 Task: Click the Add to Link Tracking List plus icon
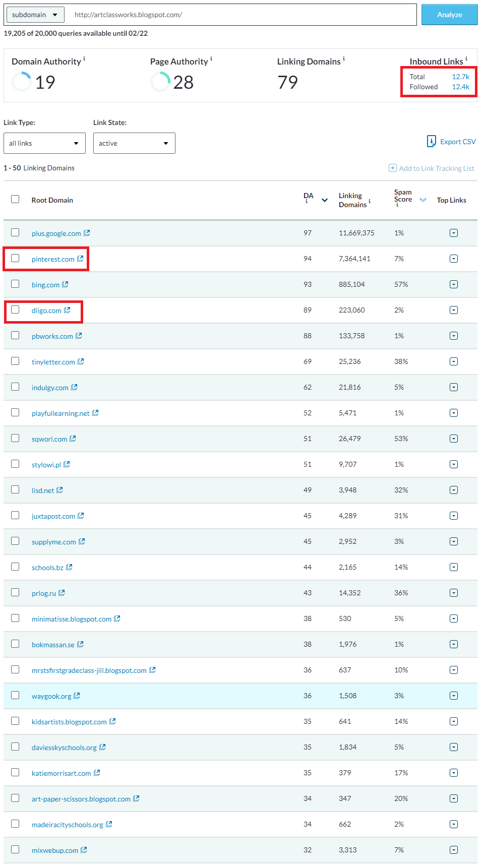point(392,168)
